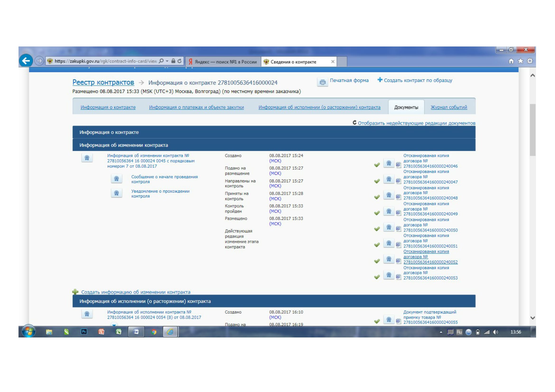Expand arrow under Информация об исполнении контракта entry

point(114,324)
